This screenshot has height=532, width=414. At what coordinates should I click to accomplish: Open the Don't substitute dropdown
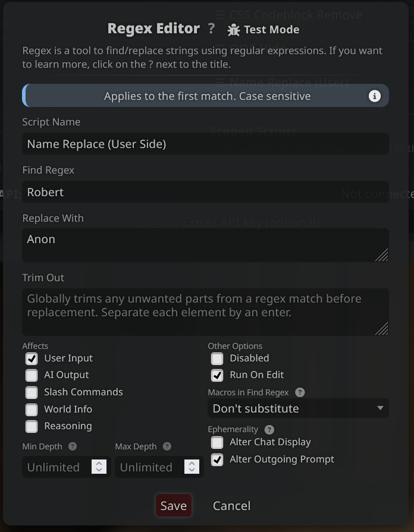coord(298,408)
